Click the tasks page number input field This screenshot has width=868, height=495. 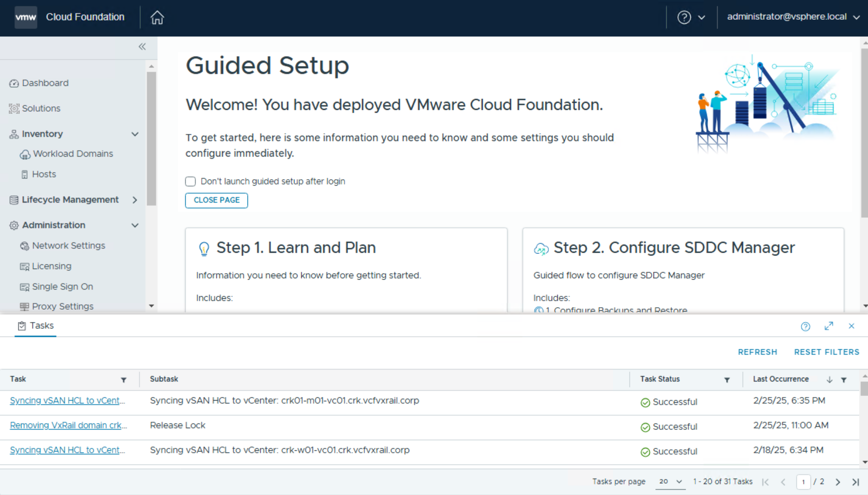coord(803,482)
